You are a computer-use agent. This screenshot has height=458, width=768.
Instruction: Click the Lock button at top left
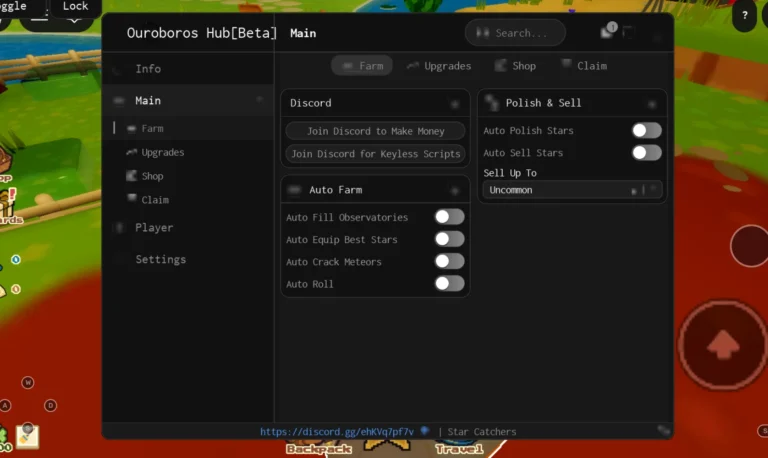pyautogui.click(x=75, y=7)
